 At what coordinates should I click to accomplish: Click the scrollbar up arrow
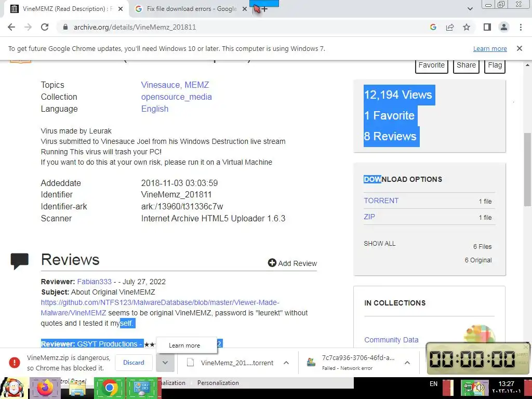tap(527, 65)
